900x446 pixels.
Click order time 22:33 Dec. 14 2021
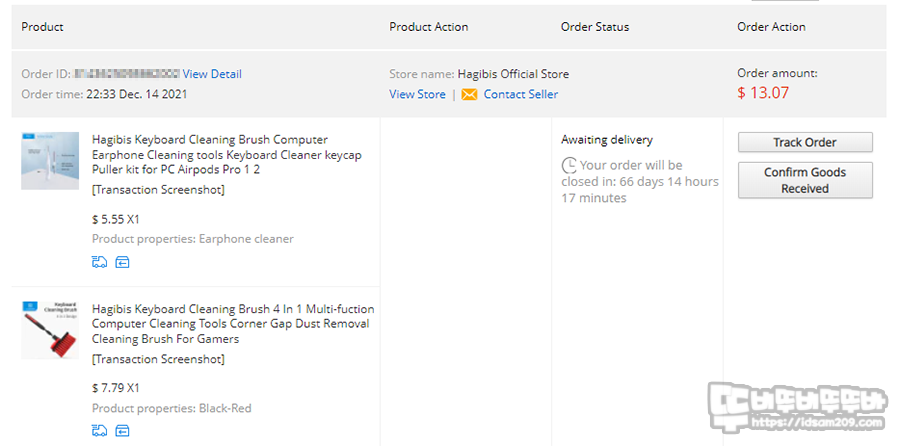pyautogui.click(x=137, y=94)
